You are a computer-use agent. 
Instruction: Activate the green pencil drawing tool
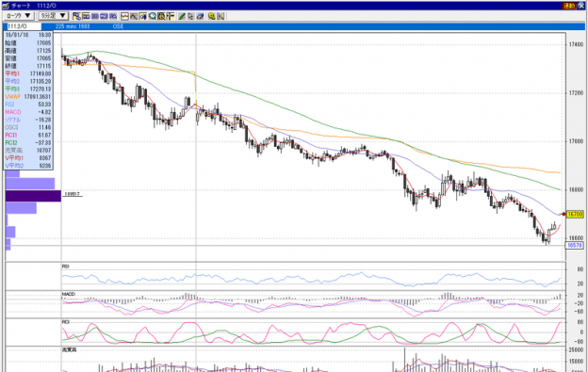click(182, 16)
